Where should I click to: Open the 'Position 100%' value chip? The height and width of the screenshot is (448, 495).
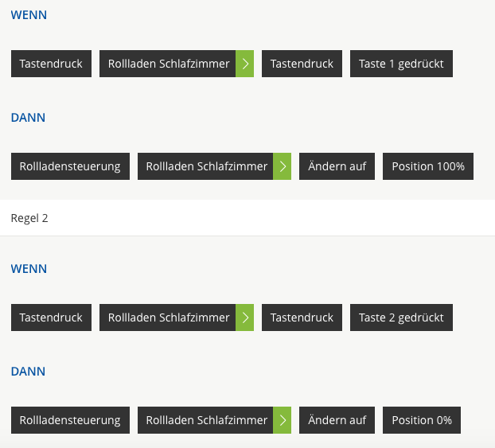[x=427, y=166]
